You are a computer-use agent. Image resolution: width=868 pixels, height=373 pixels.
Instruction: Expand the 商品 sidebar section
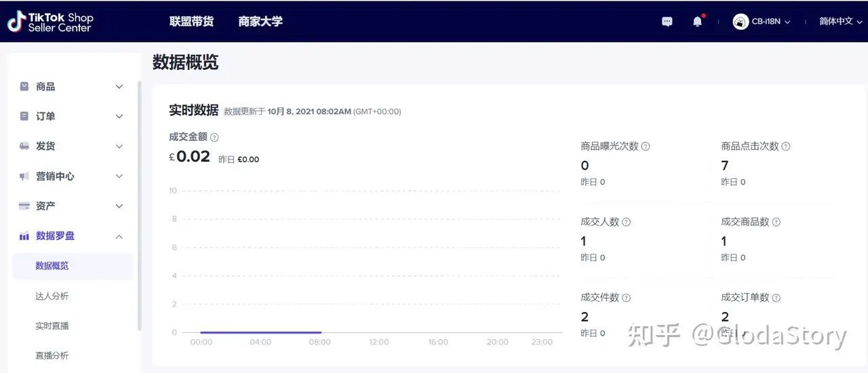71,87
